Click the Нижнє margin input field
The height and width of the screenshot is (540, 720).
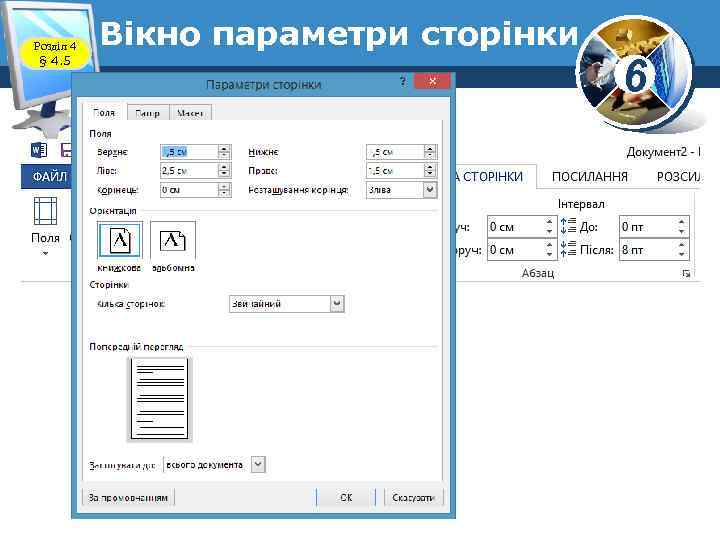(395, 152)
